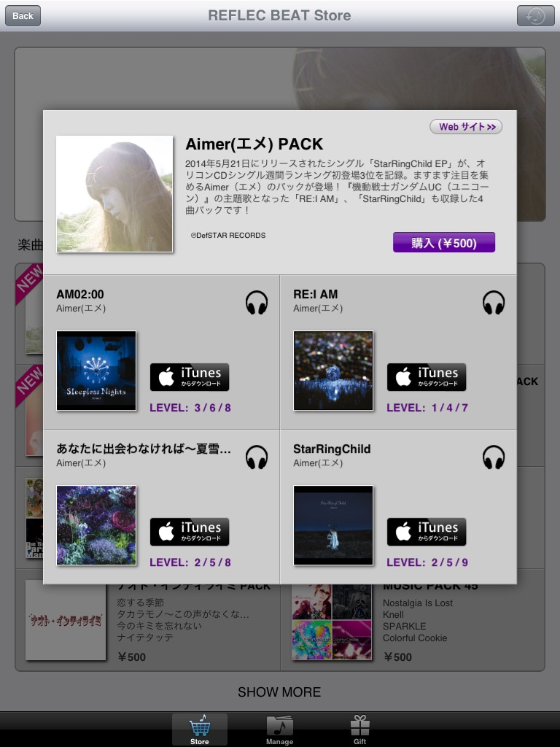Open the Store tab with the cart icon
Screen dimensions: 560x747
coord(200,729)
